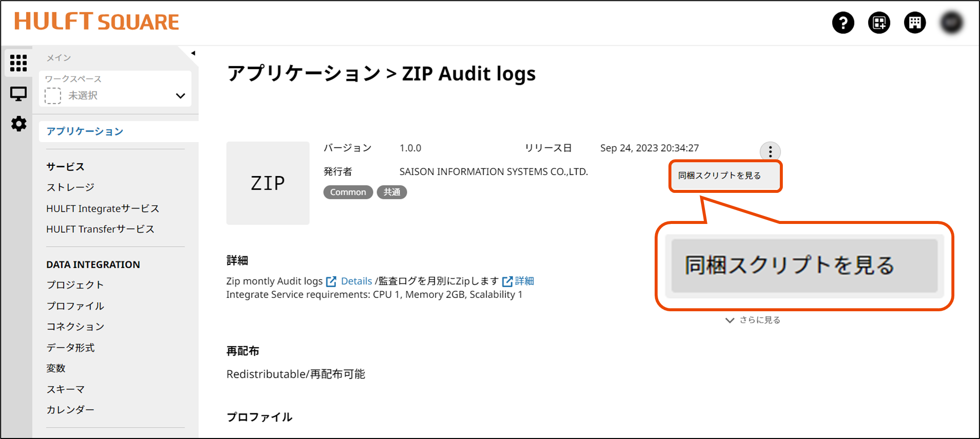Click the add-widget grid icon in header
Screen dimensions: 980x439
(879, 23)
